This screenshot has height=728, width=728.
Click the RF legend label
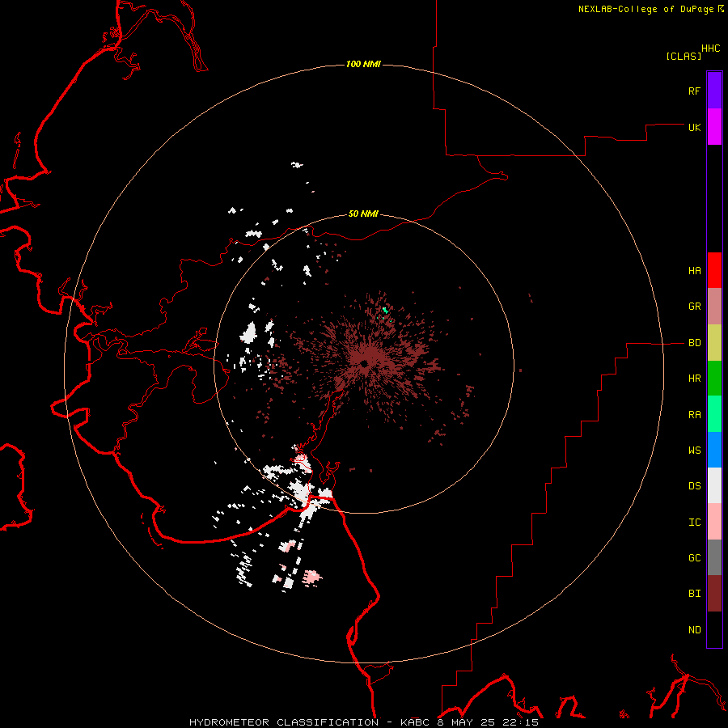[x=694, y=91]
